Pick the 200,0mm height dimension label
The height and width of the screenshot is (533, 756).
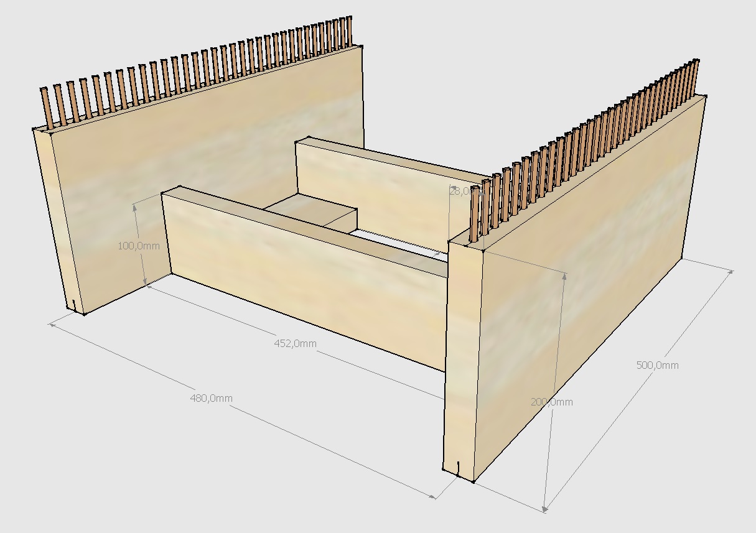click(551, 402)
